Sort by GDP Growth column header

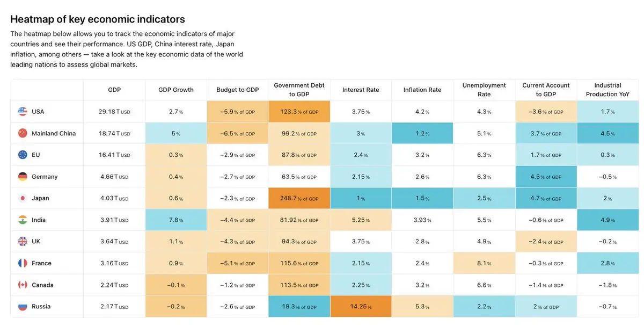[x=176, y=90]
